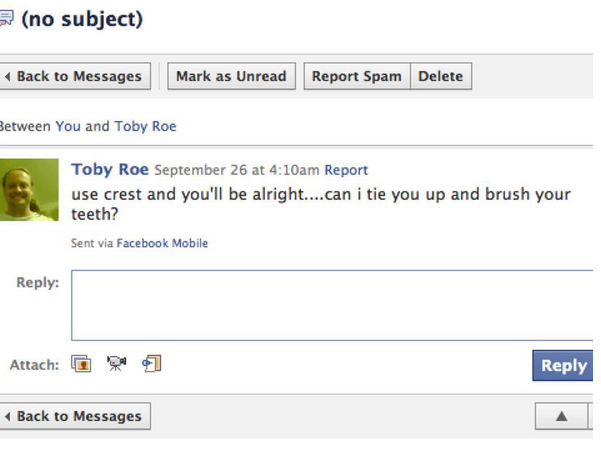This screenshot has height=458, width=601.
Task: Open Toby Roe link in Between line
Action: [x=145, y=126]
